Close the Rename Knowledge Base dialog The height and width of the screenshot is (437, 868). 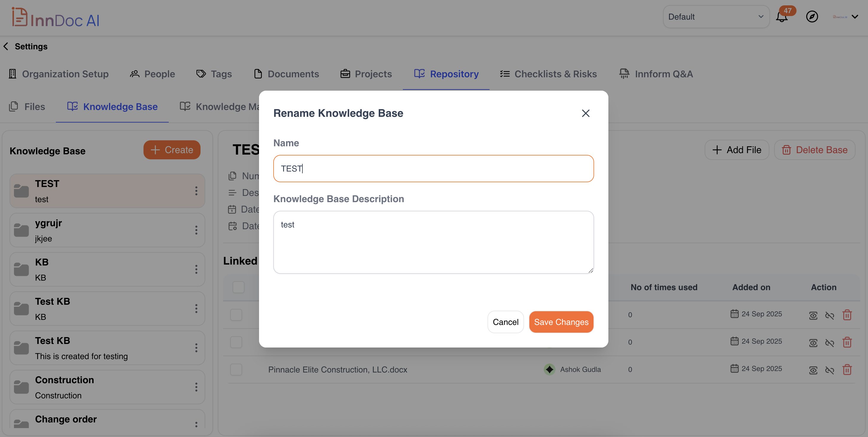tap(585, 113)
